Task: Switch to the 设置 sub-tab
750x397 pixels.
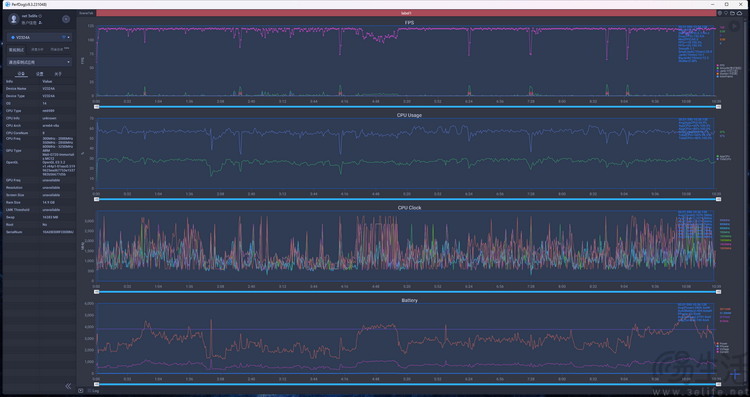Action: tap(39, 74)
